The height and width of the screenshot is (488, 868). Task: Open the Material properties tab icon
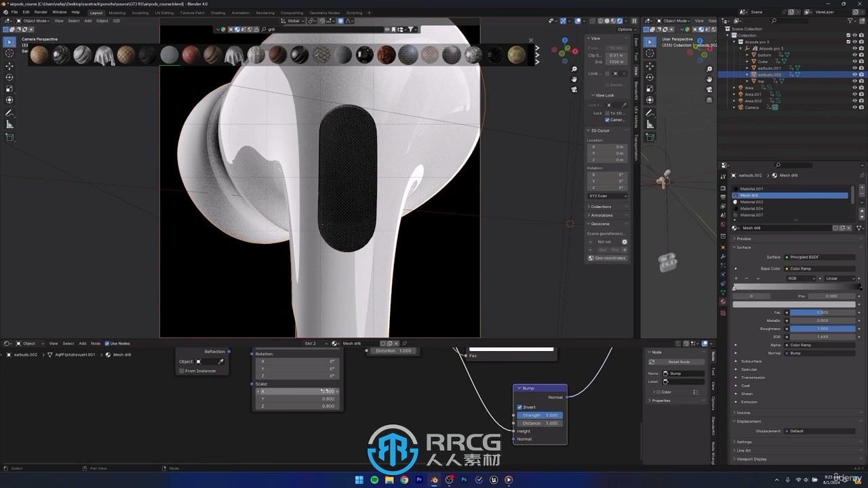[723, 302]
